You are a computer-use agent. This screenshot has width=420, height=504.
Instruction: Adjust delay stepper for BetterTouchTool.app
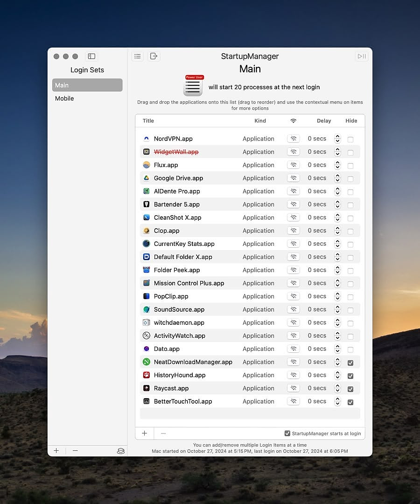337,401
